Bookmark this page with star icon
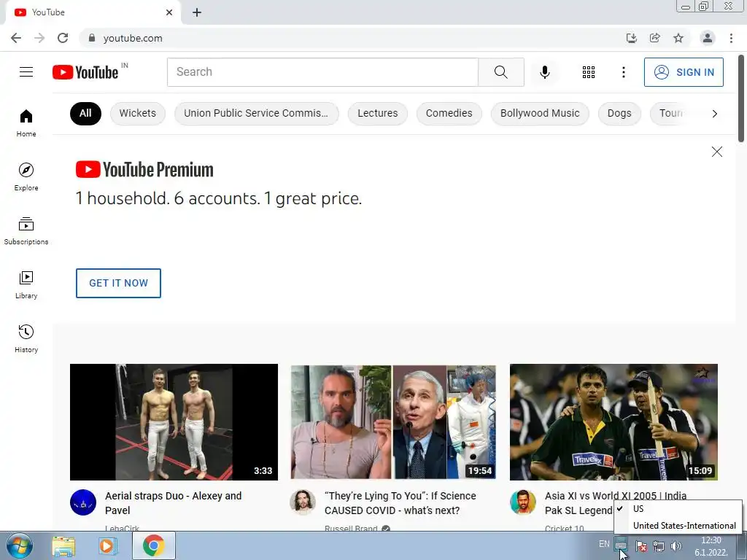747x560 pixels. pyautogui.click(x=678, y=38)
